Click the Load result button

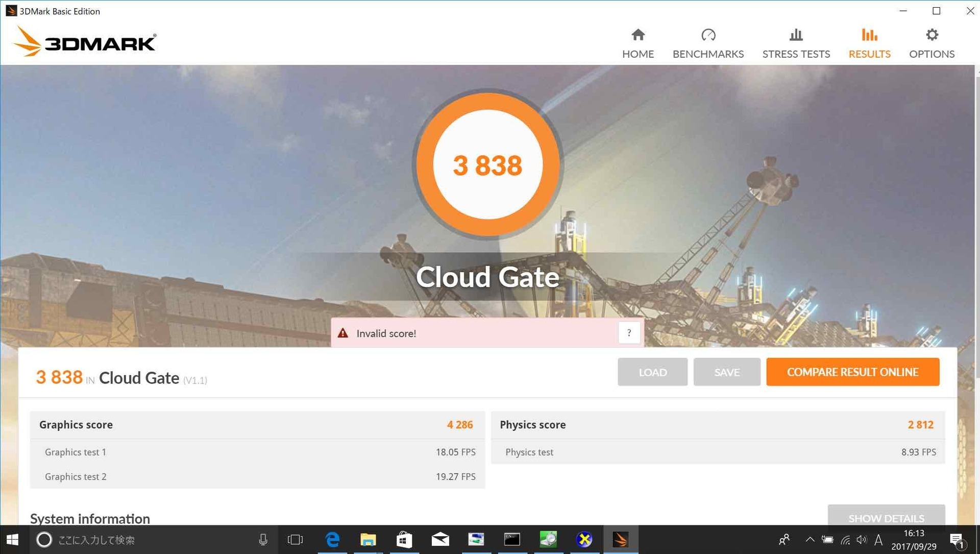click(652, 372)
